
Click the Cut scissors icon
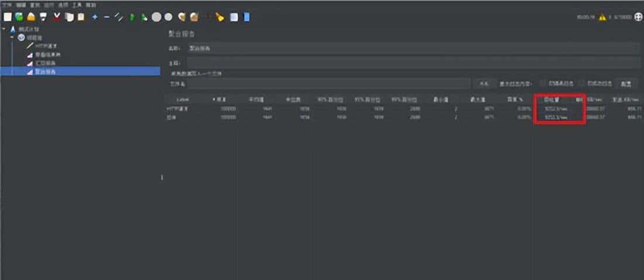[x=57, y=17]
